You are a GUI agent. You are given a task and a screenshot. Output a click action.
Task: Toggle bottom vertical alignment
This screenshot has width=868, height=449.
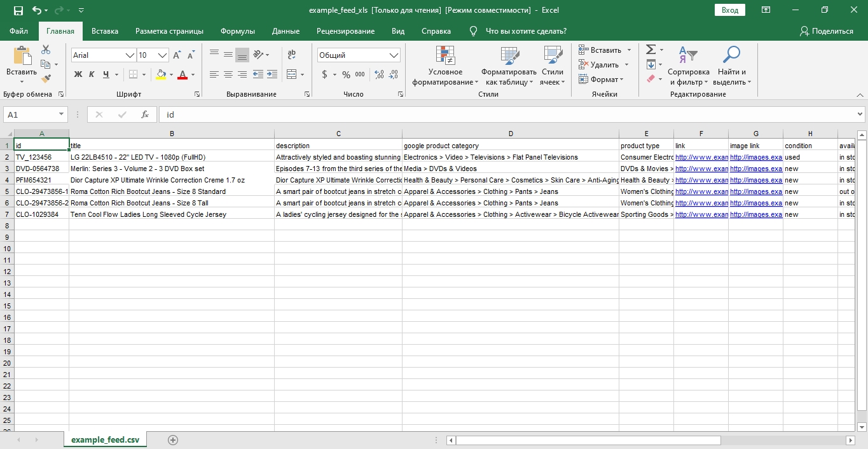click(x=242, y=55)
